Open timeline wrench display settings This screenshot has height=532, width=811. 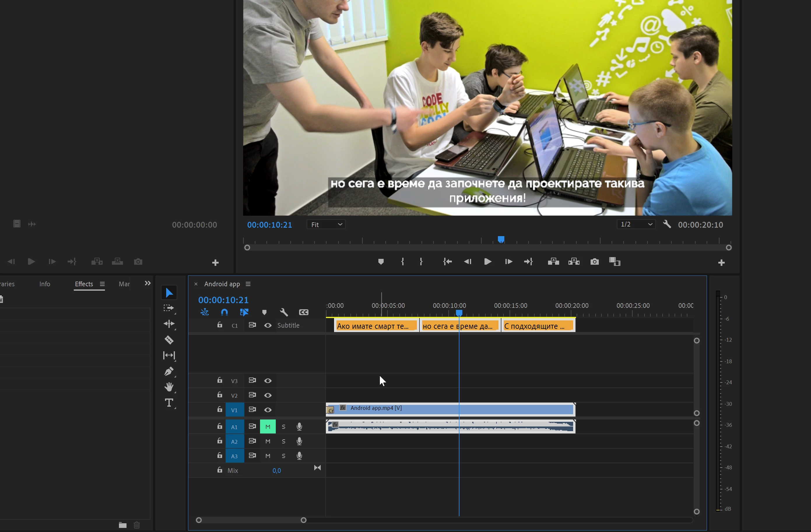(x=284, y=312)
